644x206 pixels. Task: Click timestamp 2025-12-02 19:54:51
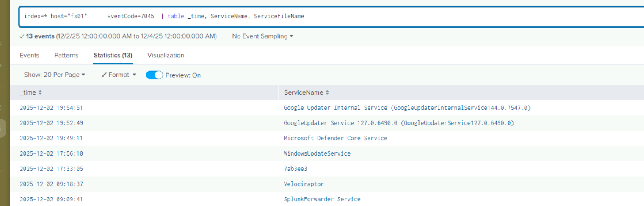(x=51, y=108)
